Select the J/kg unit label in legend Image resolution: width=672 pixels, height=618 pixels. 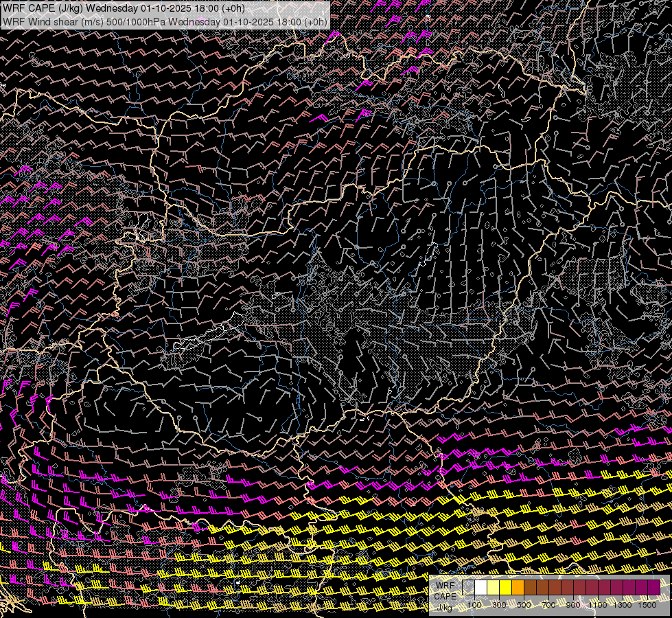point(445,607)
